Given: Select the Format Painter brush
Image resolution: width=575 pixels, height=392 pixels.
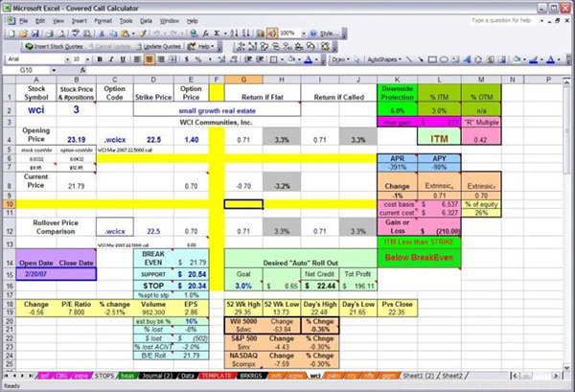Looking at the screenshot, I should coord(143,34).
